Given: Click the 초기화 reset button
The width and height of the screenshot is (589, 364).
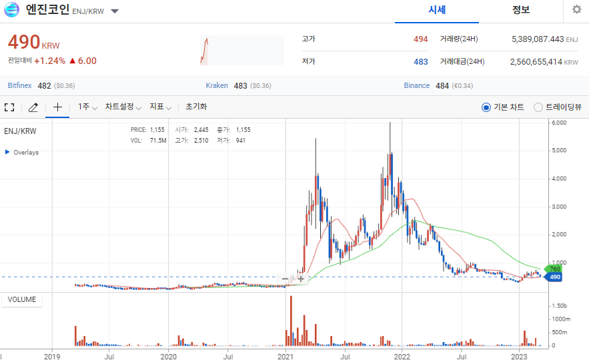Looking at the screenshot, I should click(x=196, y=107).
